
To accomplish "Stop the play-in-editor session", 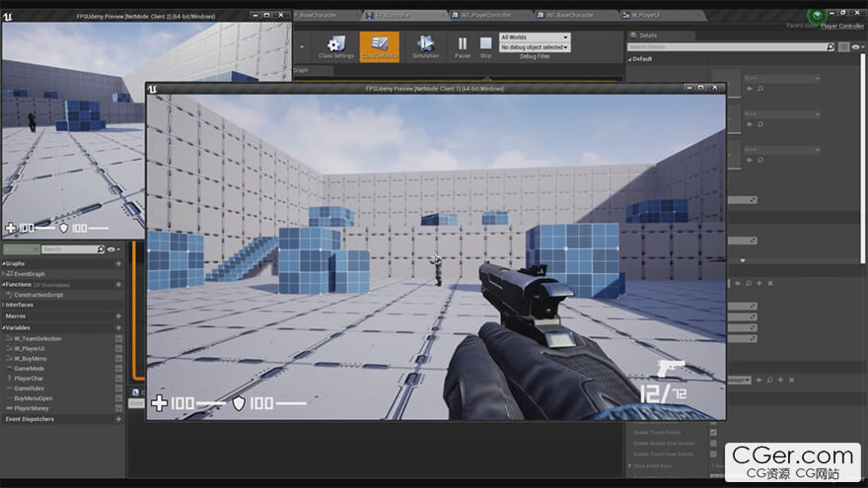I will click(x=485, y=46).
